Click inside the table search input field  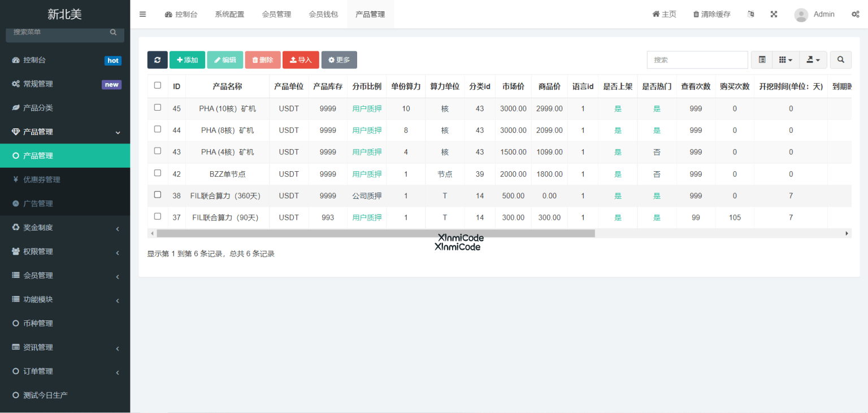click(x=697, y=59)
